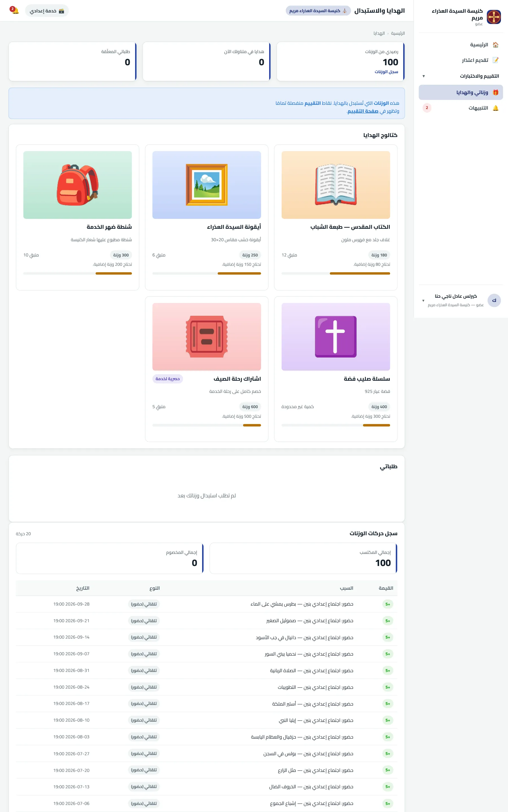Open the سجل الوزنات link
Image resolution: width=508 pixels, height=812 pixels.
click(x=386, y=72)
